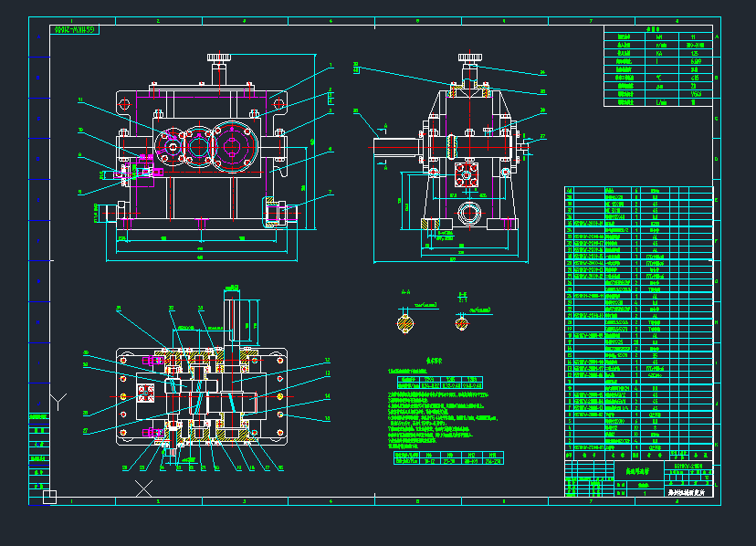This screenshot has height=546, width=756.
Task: Click the technical parameters table at top right
Action: tap(658, 67)
